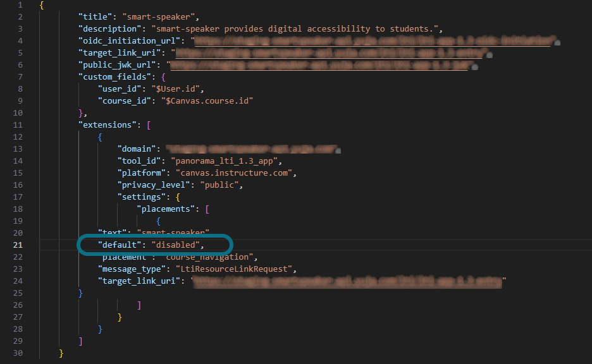The width and height of the screenshot is (592, 364).
Task: Click line number 21 in the gutter
Action: 18,245
